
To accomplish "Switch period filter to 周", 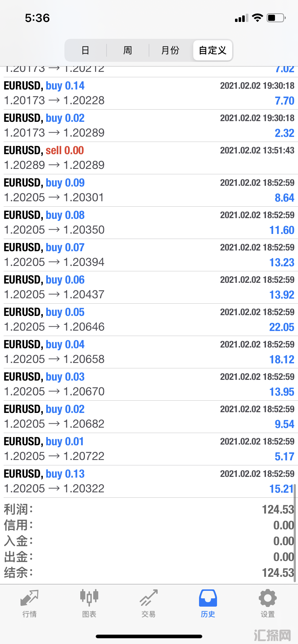I will [128, 50].
